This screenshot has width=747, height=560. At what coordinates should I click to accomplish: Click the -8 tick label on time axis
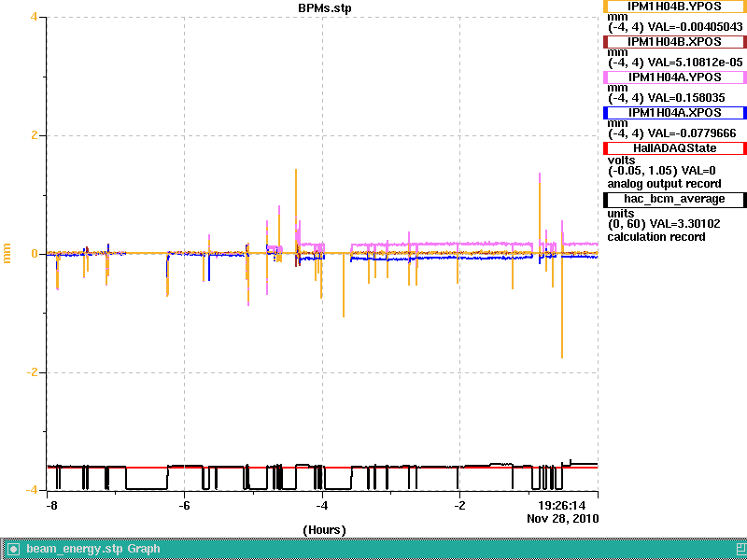tap(51, 505)
